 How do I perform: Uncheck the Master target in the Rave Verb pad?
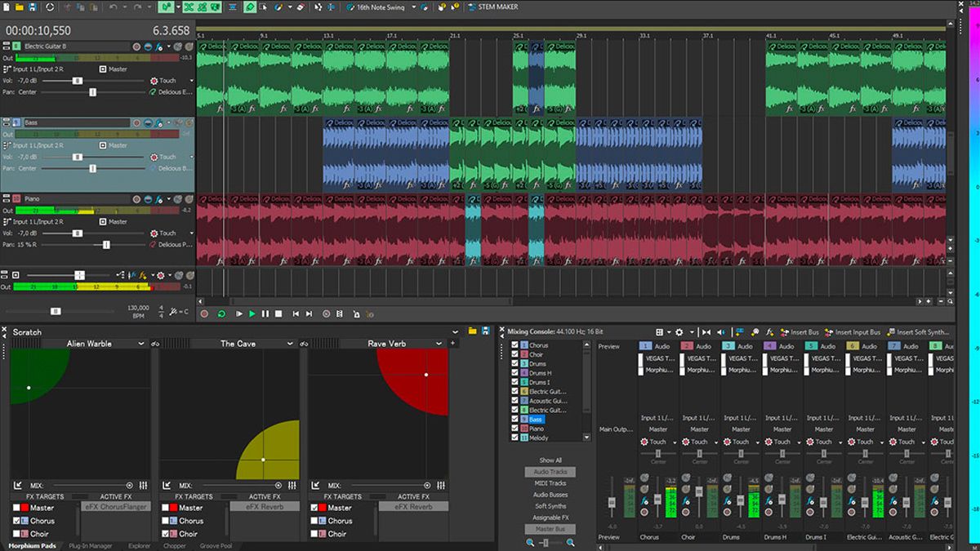(x=314, y=508)
